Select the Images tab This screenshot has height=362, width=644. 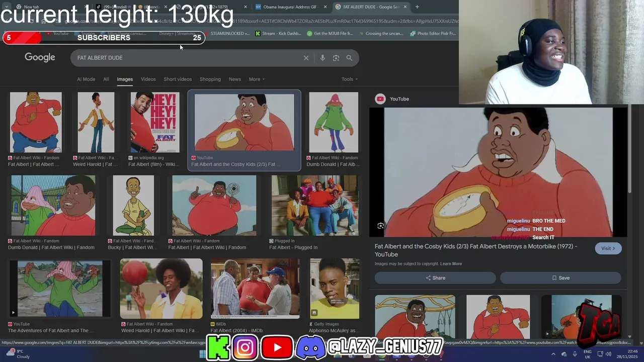pos(125,79)
